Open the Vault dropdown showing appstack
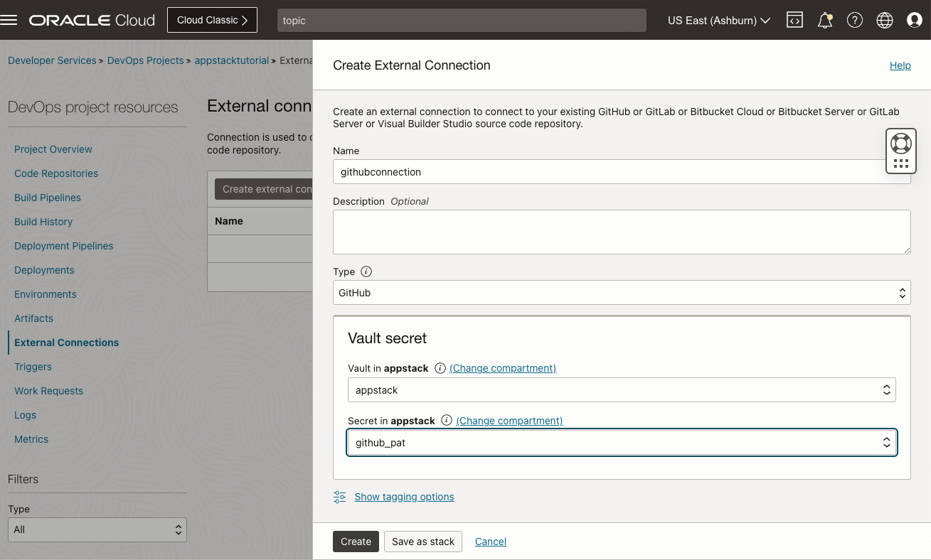 (622, 390)
